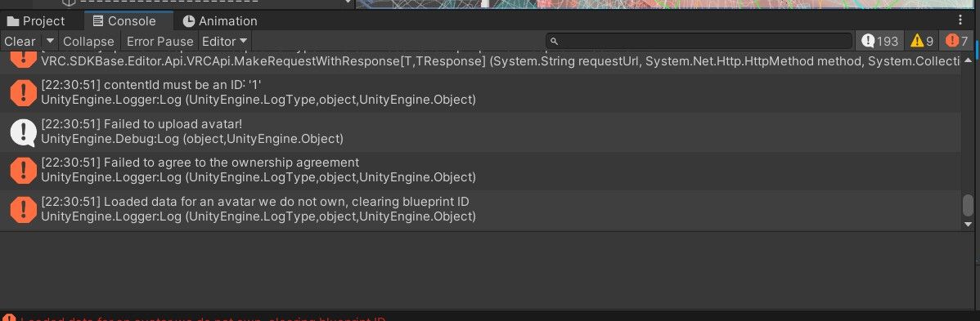
Task: Toggle warning message filter showing 9
Action: pyautogui.click(x=922, y=41)
